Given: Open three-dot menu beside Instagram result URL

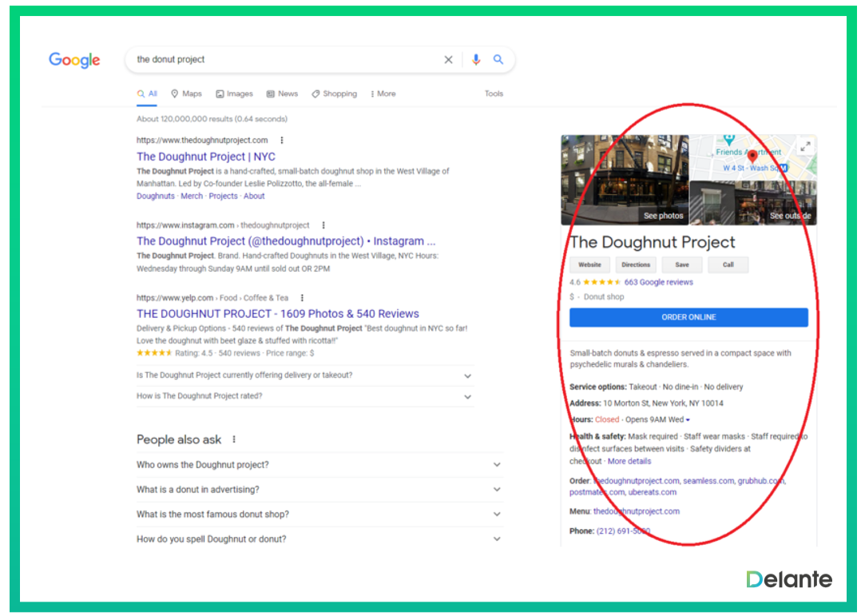Looking at the screenshot, I should 323,225.
